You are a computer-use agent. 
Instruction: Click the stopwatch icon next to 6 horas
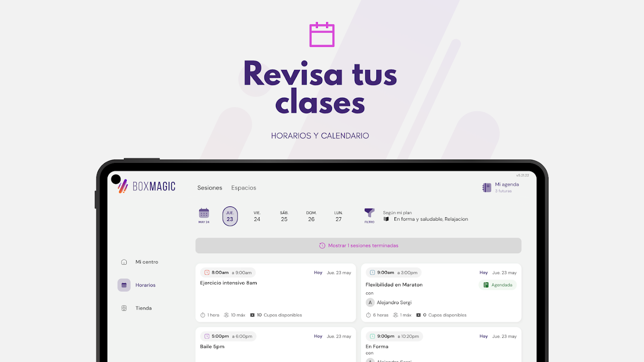pos(368,315)
